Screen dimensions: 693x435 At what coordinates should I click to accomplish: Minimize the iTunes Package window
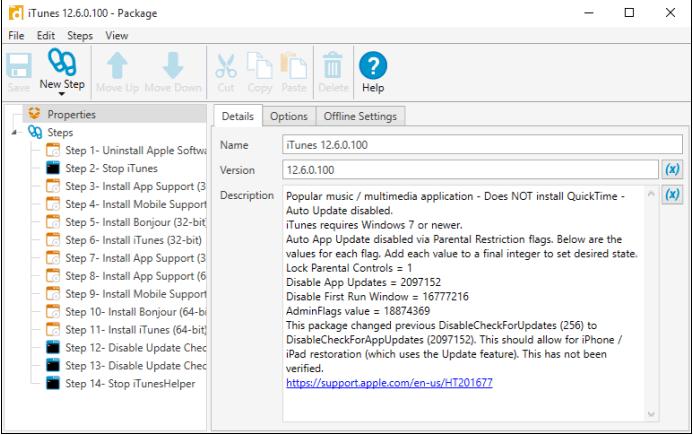[589, 13]
